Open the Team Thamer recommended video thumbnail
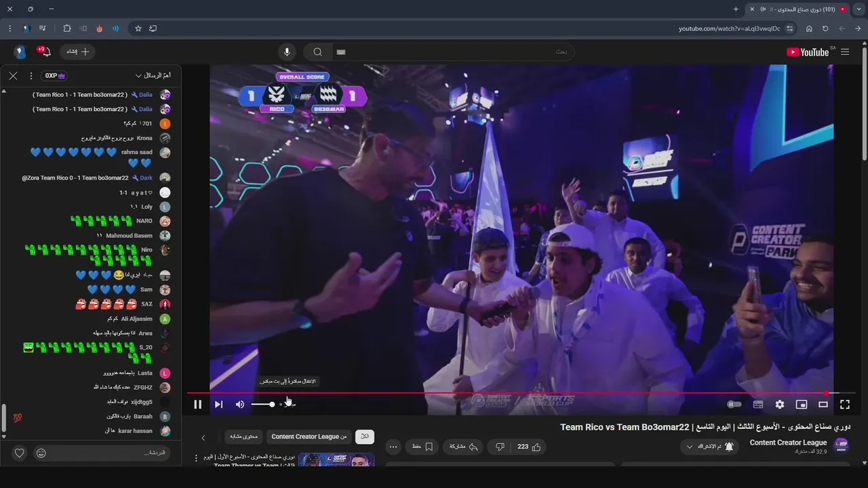Image resolution: width=868 pixels, height=488 pixels. [x=336, y=460]
